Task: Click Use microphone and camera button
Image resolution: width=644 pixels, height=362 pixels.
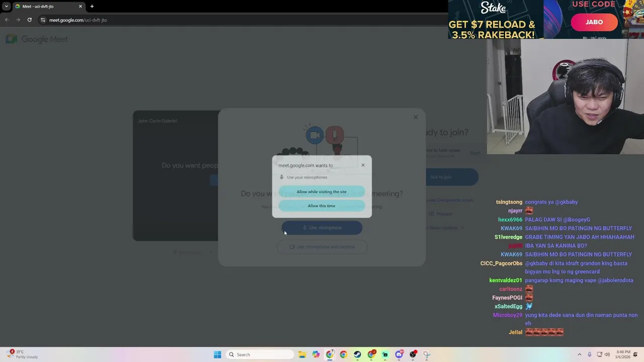Action: click(x=322, y=247)
